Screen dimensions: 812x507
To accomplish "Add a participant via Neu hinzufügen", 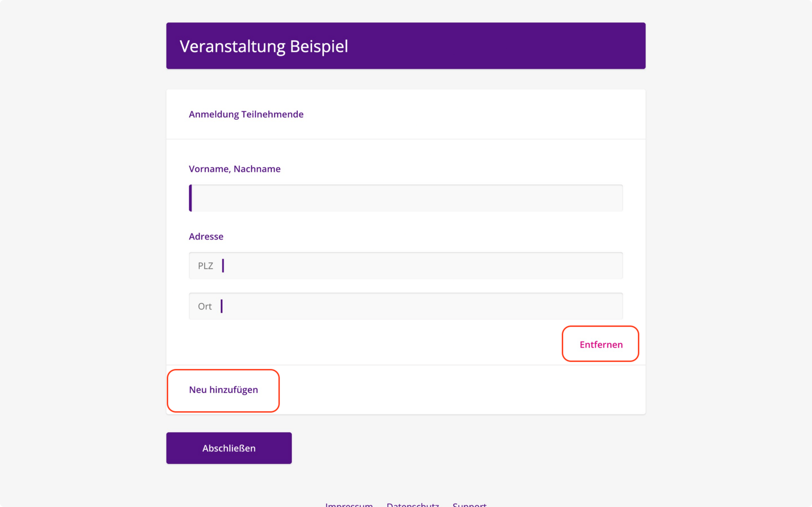I will (224, 390).
